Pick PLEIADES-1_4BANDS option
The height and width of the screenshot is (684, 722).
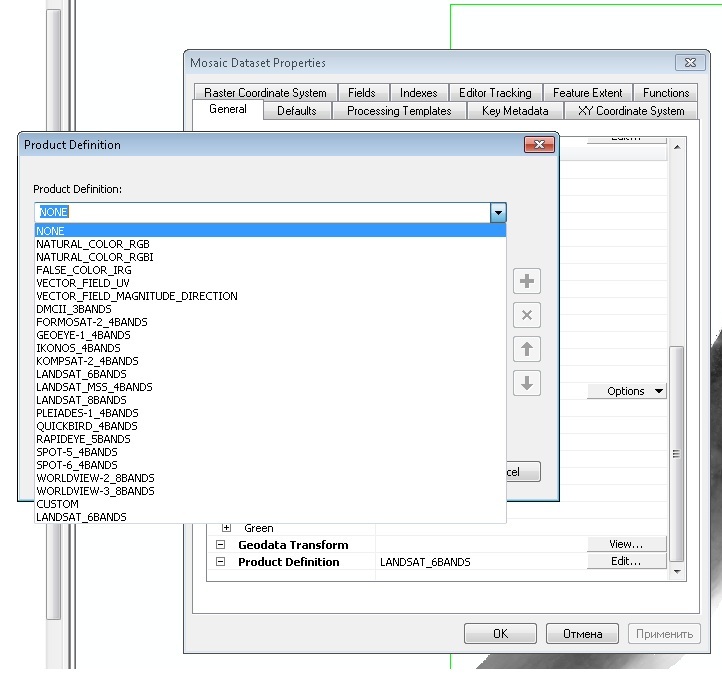[270, 413]
